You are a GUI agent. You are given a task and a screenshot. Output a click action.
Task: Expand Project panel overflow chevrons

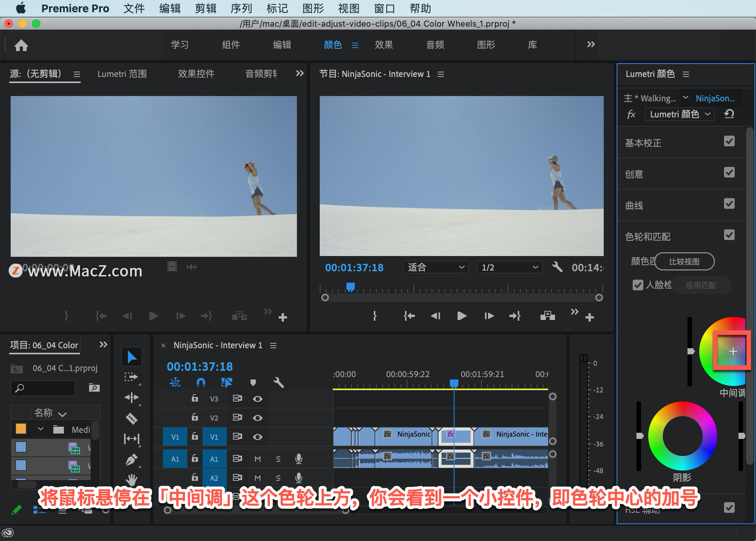click(103, 345)
